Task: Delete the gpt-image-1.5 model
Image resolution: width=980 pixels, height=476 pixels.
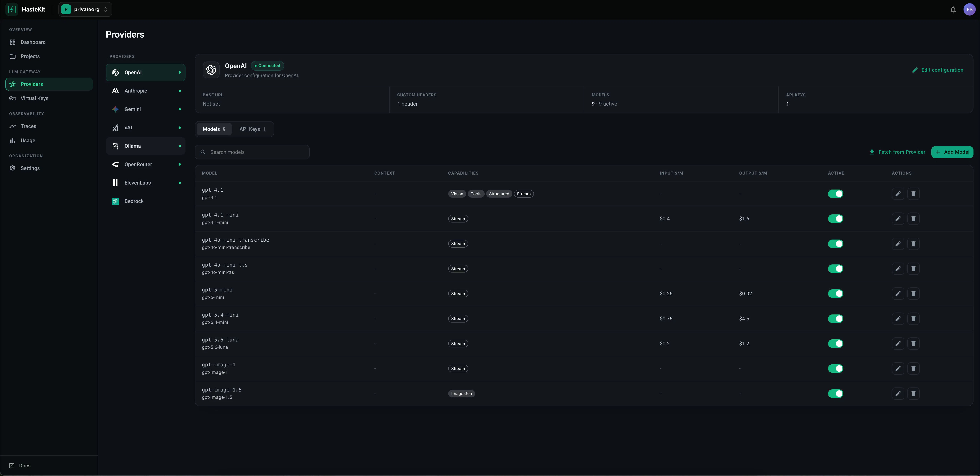Action: (x=913, y=393)
